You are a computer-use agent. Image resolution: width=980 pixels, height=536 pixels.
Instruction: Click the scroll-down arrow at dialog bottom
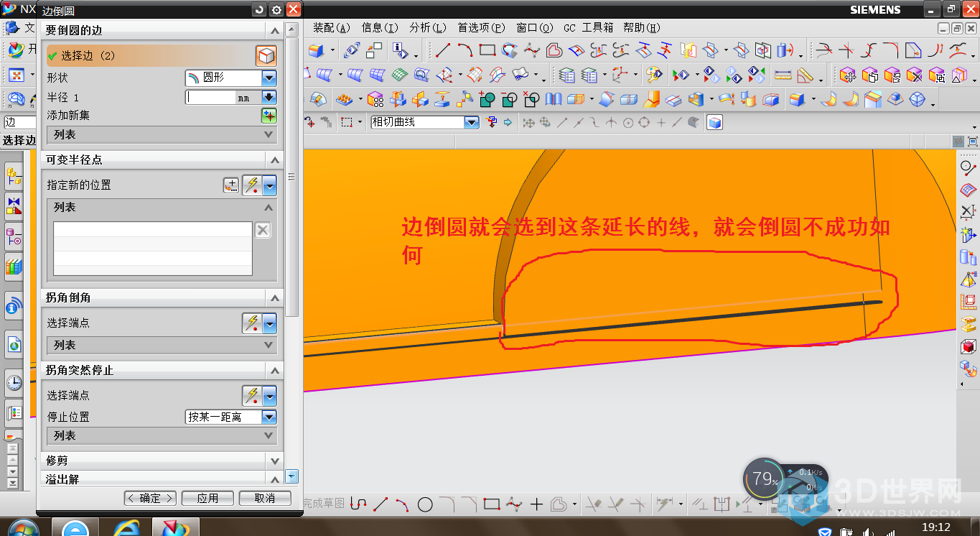coord(291,476)
